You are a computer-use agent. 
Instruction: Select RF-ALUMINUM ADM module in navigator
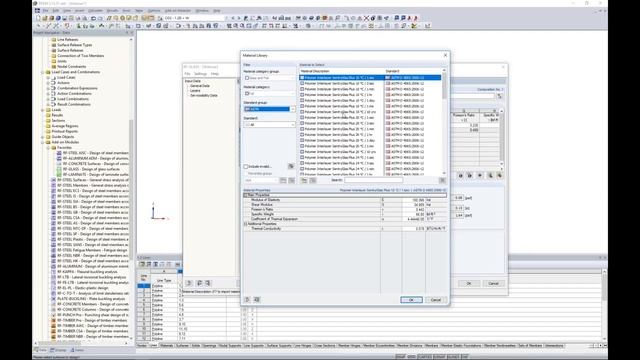click(92, 158)
